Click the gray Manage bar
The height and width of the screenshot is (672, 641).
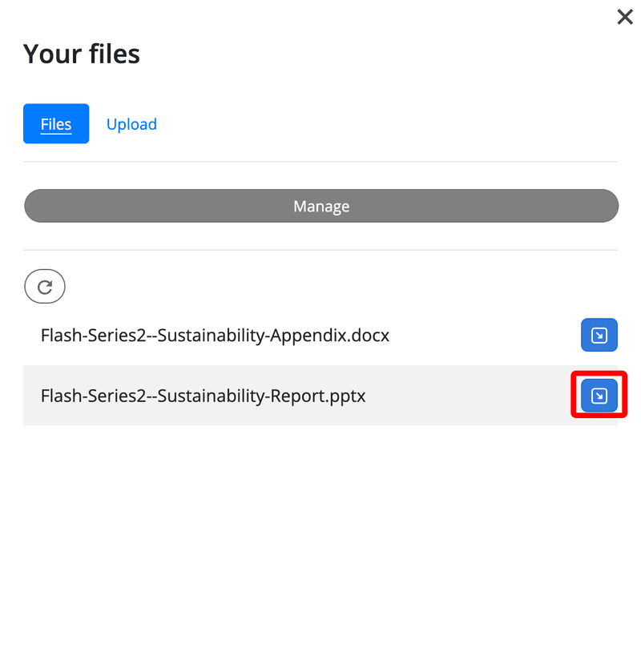pyautogui.click(x=321, y=206)
